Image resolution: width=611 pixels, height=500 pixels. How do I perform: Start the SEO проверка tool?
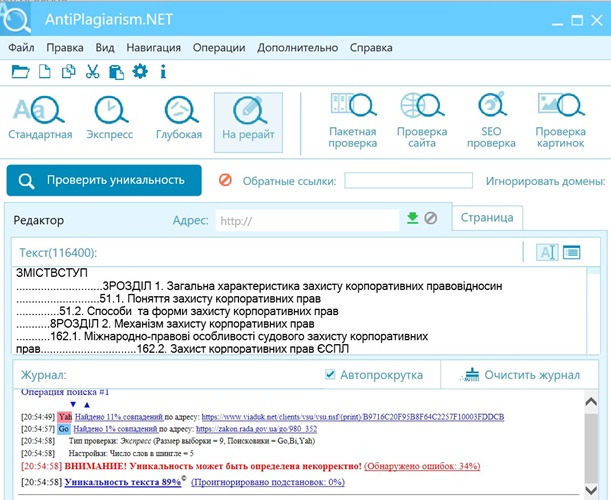[x=491, y=121]
